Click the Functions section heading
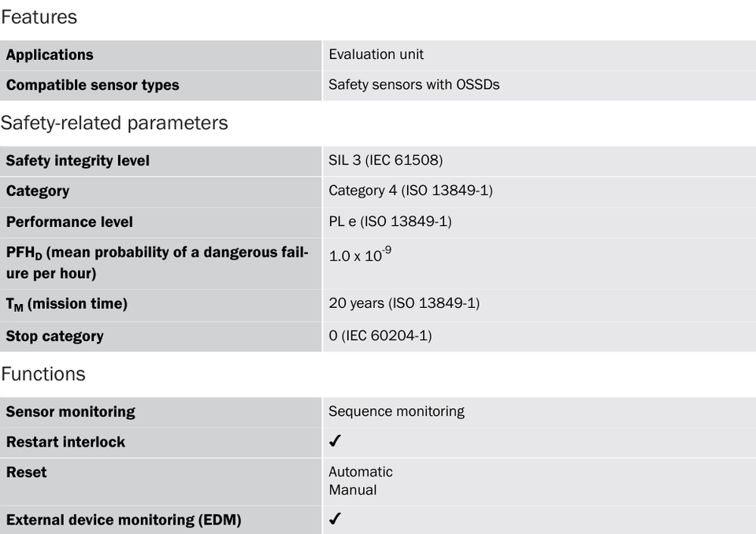756x534 pixels. coord(43,374)
